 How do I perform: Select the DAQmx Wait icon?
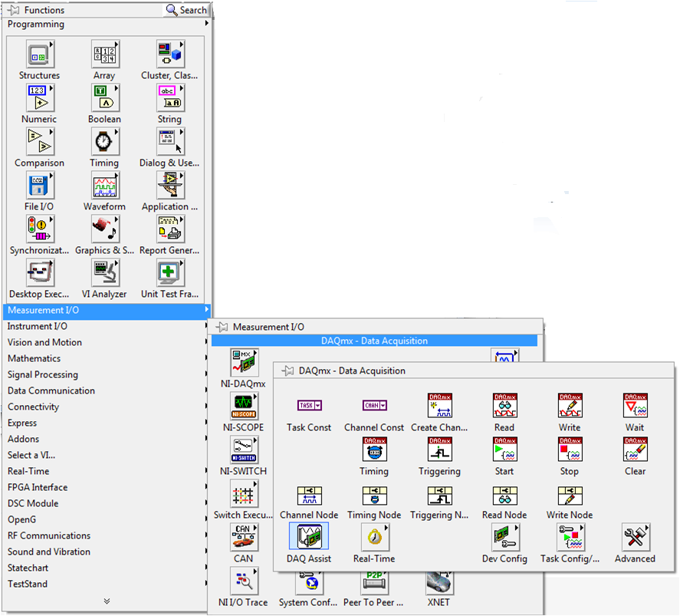point(636,406)
